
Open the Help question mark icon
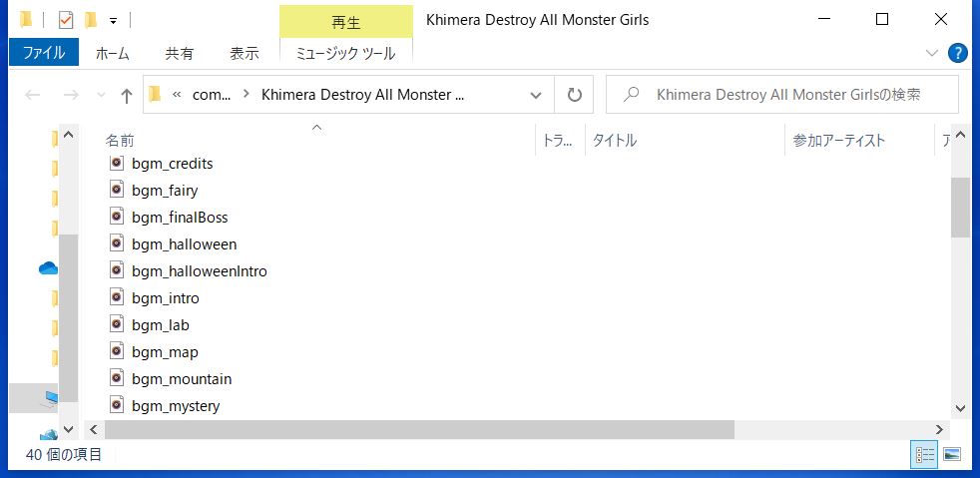(x=957, y=53)
